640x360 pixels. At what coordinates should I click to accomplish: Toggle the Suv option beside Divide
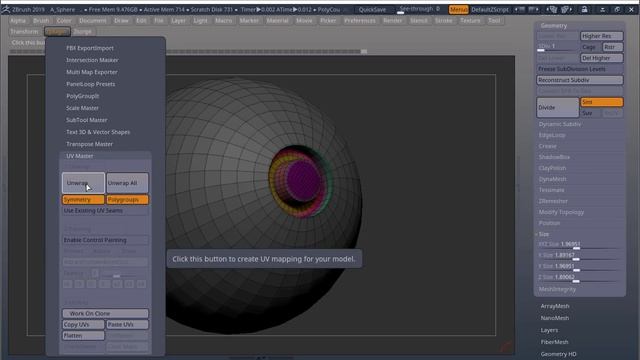click(590, 113)
